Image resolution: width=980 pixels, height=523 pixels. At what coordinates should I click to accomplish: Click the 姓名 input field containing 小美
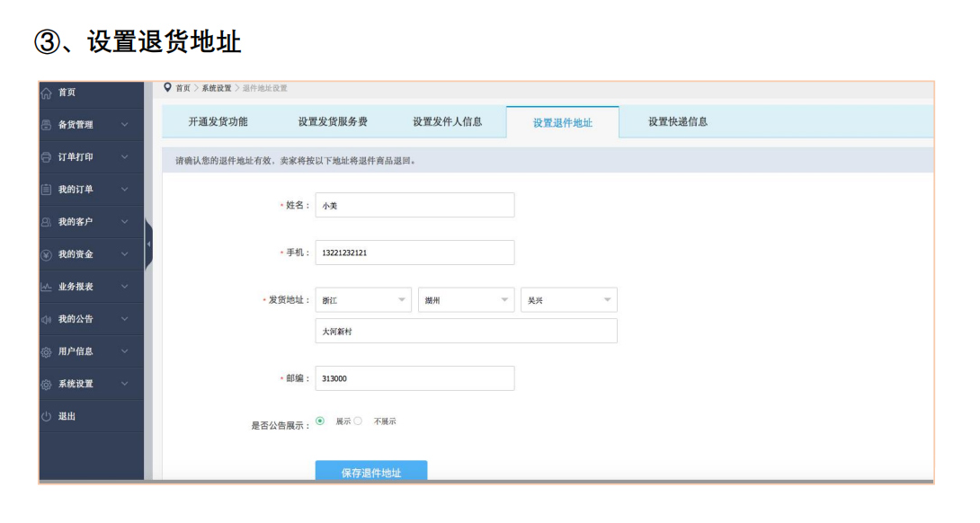tap(415, 205)
